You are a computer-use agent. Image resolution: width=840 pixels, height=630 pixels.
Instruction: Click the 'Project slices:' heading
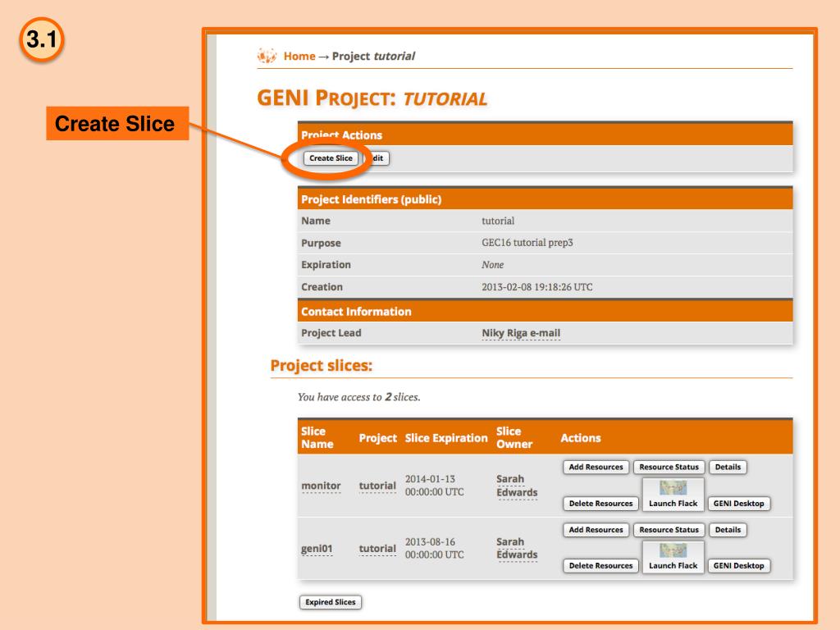tap(322, 365)
